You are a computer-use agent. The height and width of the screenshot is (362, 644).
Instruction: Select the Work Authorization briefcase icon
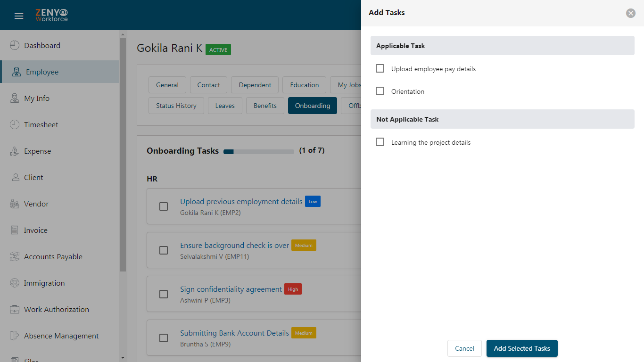15,309
